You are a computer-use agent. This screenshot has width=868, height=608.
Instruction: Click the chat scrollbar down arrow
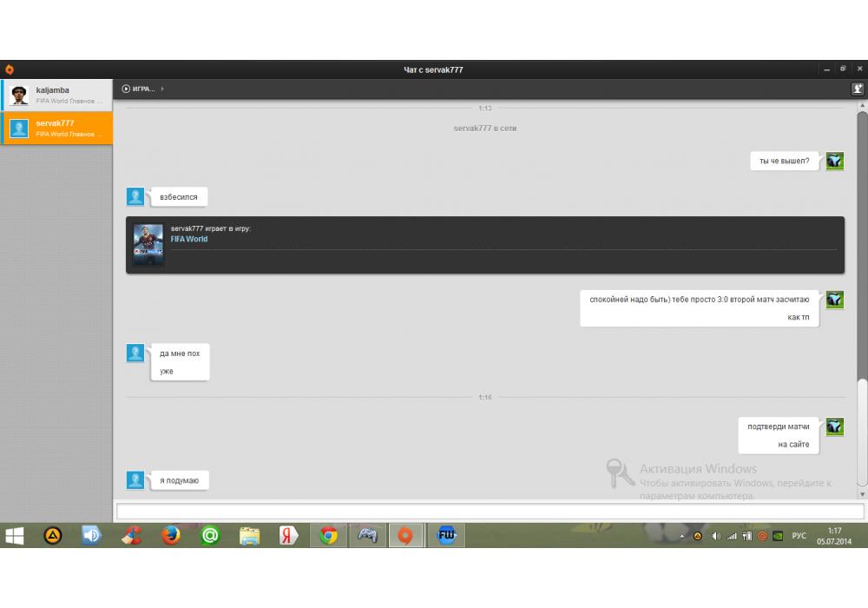pos(862,494)
